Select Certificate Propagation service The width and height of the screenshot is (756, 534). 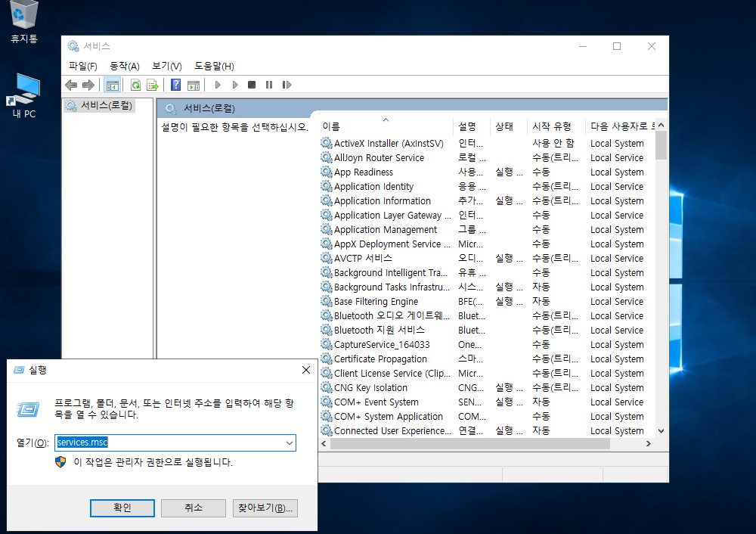coord(487,359)
